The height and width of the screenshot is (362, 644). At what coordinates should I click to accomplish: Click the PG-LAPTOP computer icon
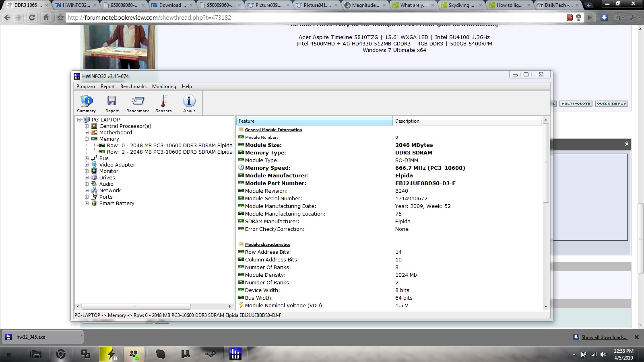coord(87,119)
